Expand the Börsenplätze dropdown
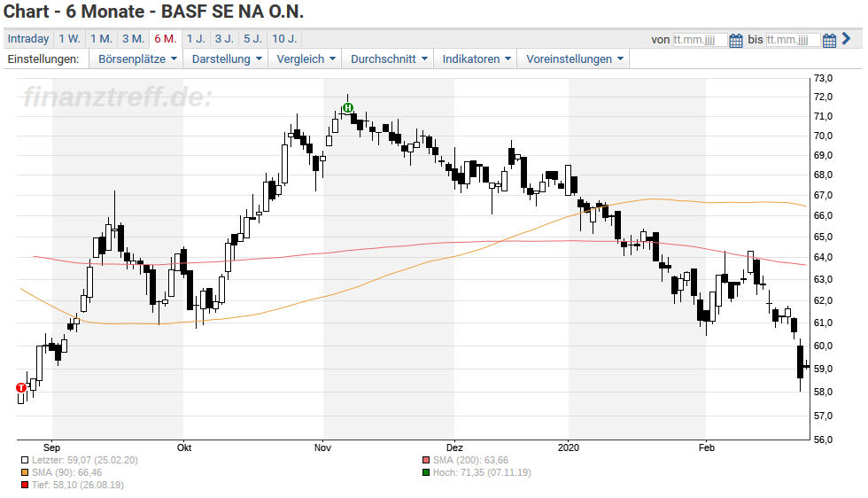The height and width of the screenshot is (498, 868). (x=137, y=58)
